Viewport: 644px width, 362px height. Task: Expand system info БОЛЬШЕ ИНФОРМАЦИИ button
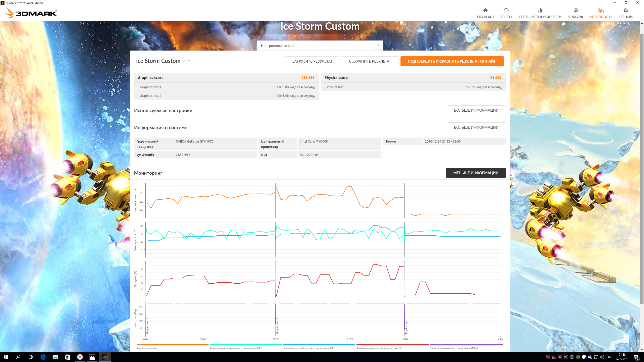(476, 127)
